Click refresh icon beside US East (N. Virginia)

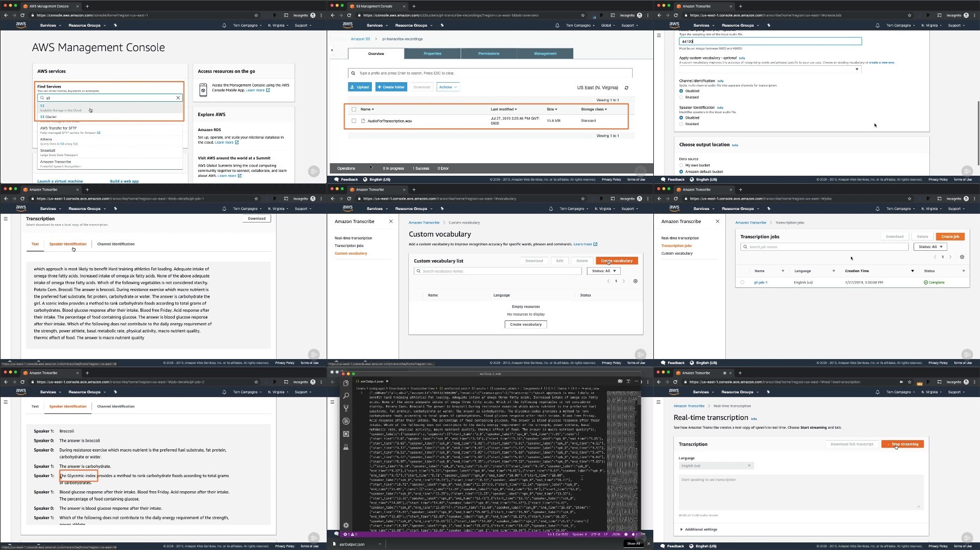627,88
